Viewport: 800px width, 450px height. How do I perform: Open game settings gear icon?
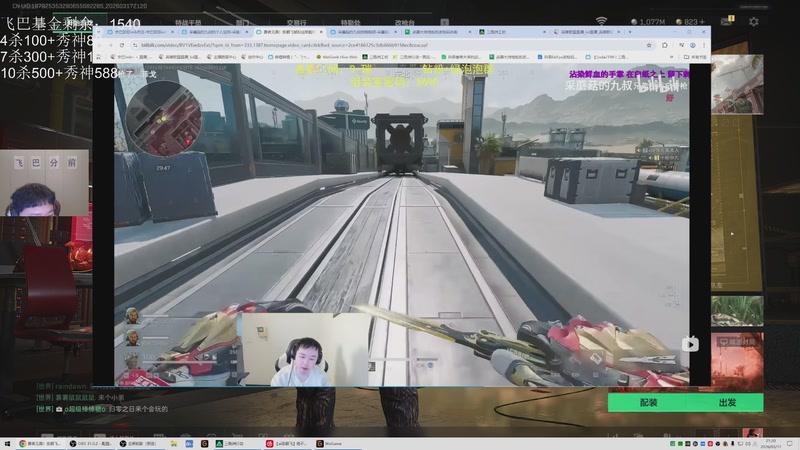(754, 22)
